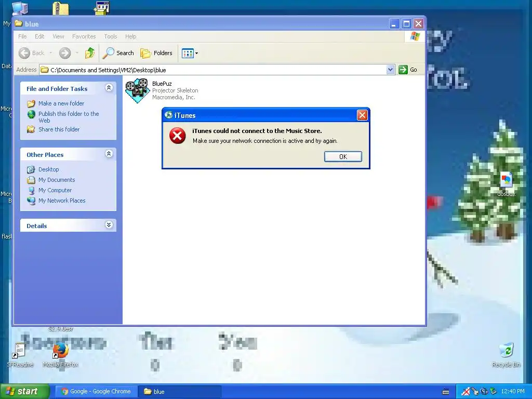This screenshot has height=399, width=532.
Task: Click OK in the iTunes error dialog
Action: point(343,156)
